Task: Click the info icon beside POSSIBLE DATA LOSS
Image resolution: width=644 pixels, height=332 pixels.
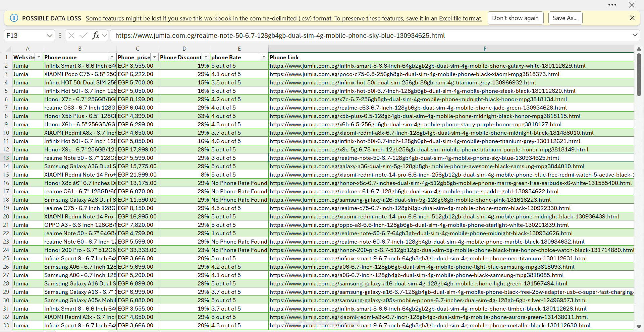Action: coord(14,18)
